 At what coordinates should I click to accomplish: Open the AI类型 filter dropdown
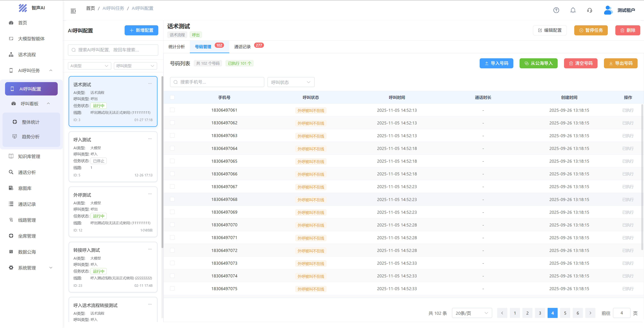pos(89,66)
